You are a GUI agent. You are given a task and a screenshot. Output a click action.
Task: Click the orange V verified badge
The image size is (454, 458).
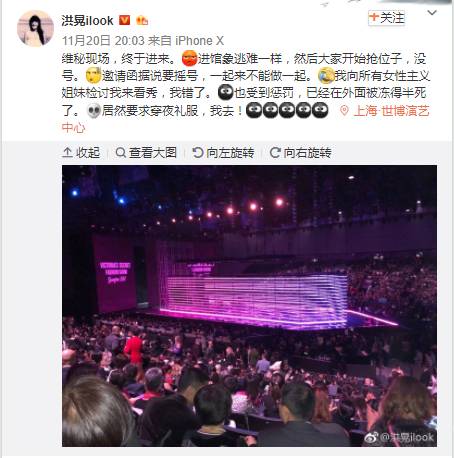coord(125,20)
